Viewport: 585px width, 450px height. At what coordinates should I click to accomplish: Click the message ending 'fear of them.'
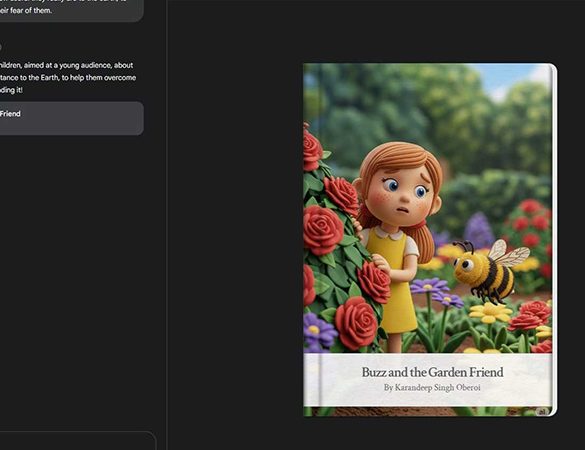click(71, 10)
